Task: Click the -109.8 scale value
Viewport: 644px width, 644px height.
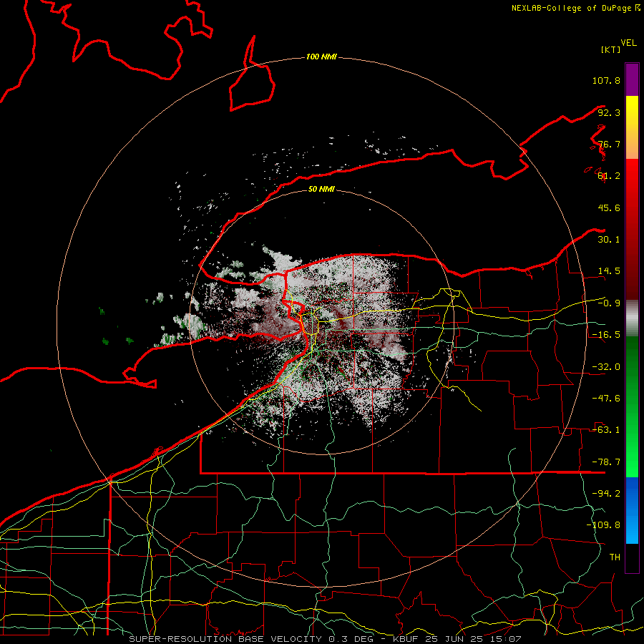Action: pos(603,525)
